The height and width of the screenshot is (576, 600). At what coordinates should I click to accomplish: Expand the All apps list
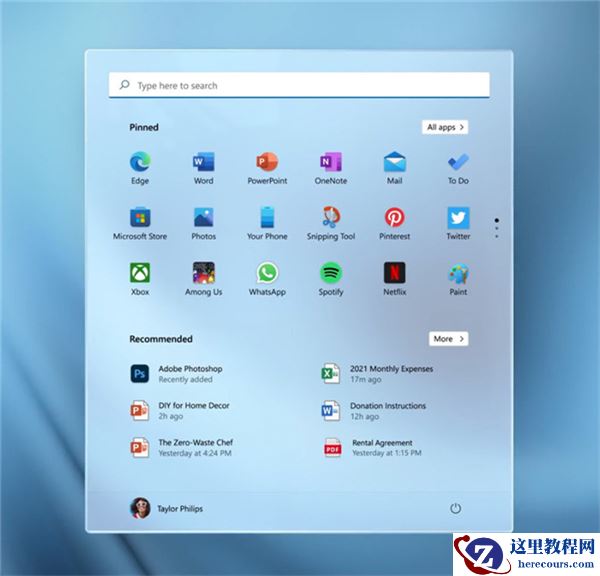point(445,127)
